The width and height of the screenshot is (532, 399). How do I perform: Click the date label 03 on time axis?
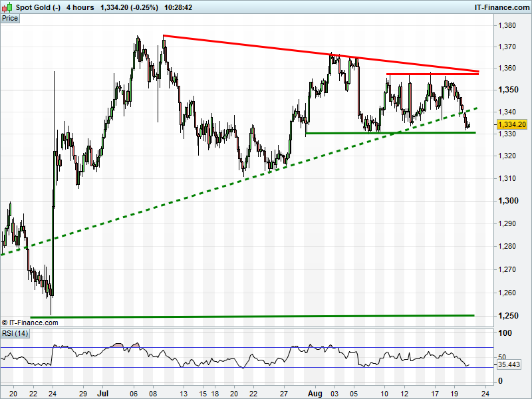[334, 394]
